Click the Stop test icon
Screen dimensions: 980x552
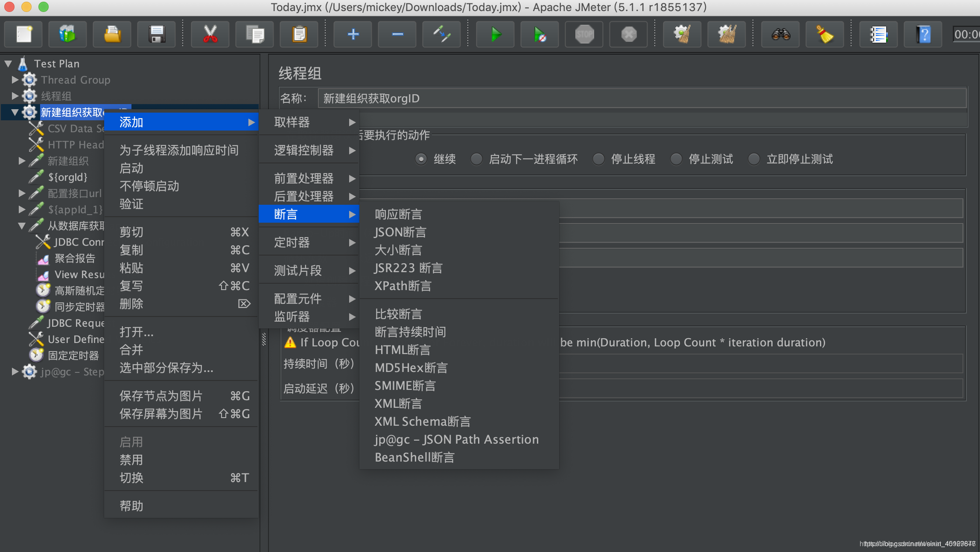(584, 34)
